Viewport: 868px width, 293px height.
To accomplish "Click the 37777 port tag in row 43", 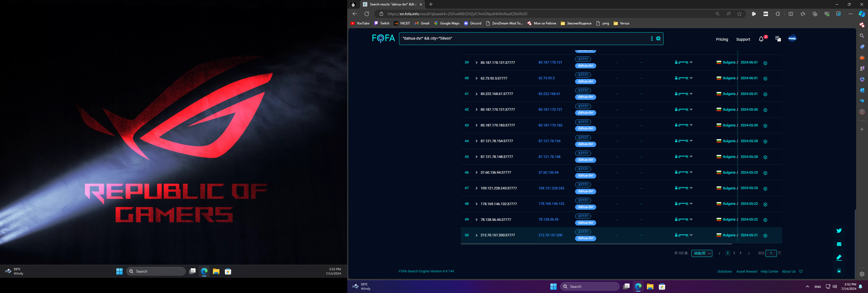I will click(583, 122).
